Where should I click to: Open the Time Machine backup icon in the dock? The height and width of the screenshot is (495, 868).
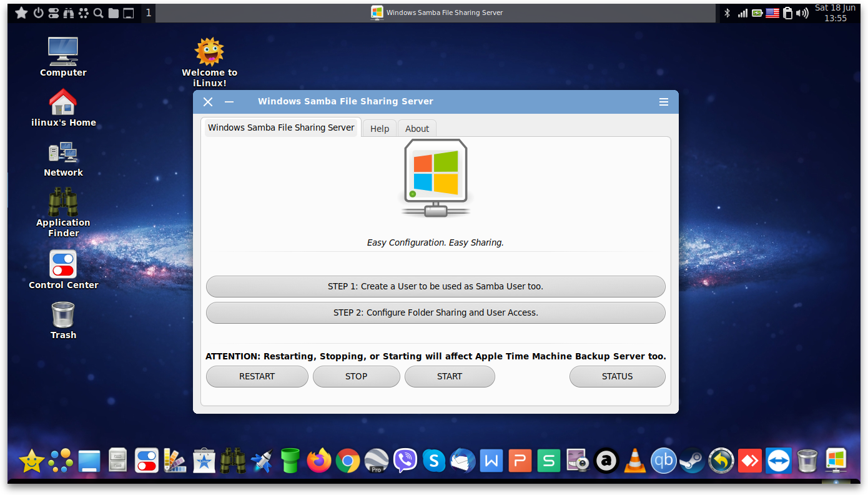coord(721,461)
